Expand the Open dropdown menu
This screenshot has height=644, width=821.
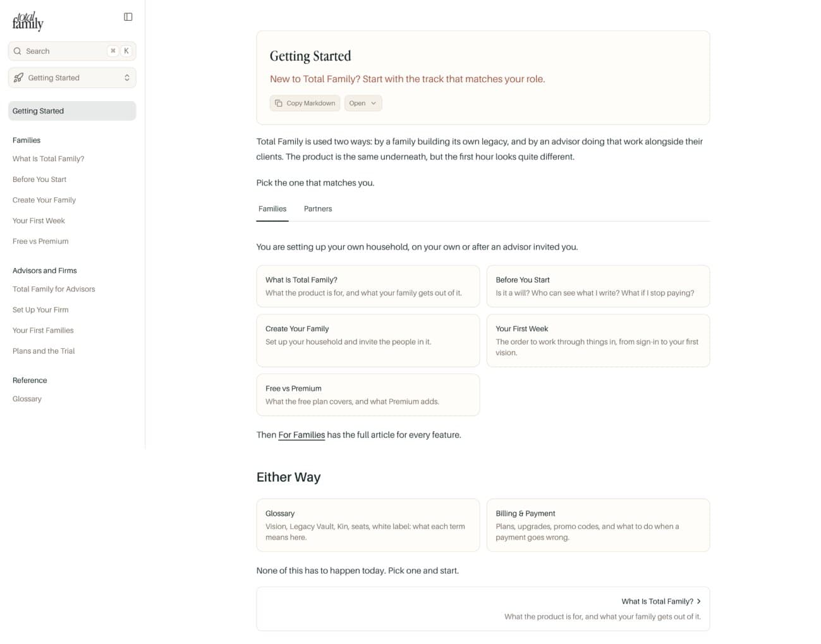click(363, 103)
